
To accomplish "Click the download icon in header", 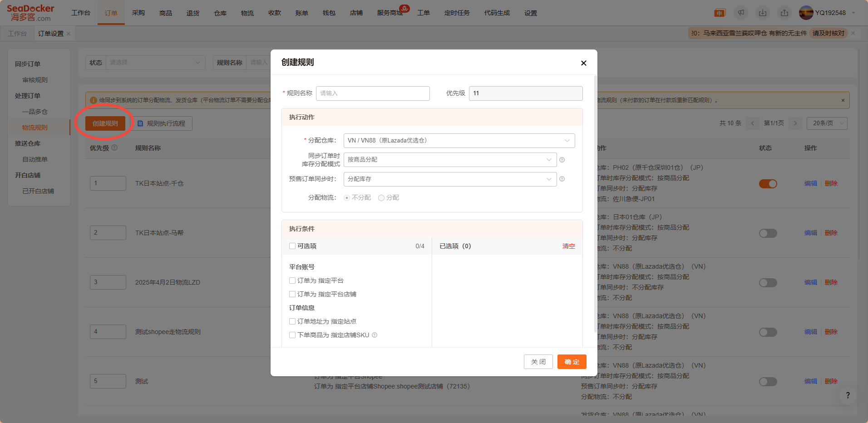I will (763, 13).
